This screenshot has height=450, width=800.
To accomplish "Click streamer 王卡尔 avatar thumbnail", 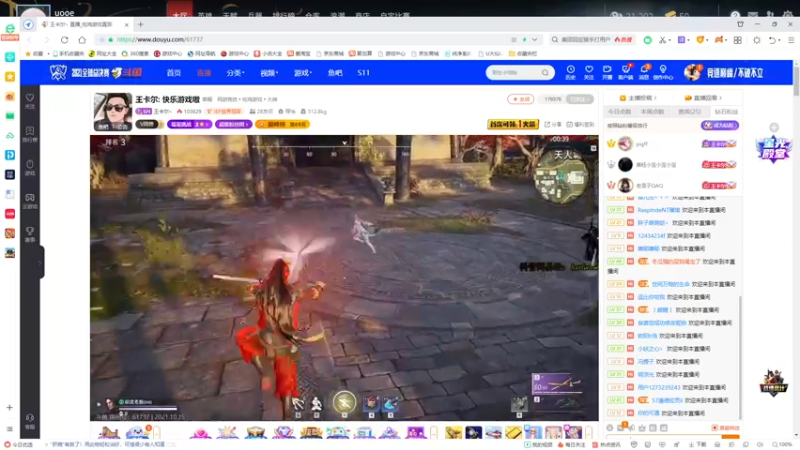I will (112, 112).
